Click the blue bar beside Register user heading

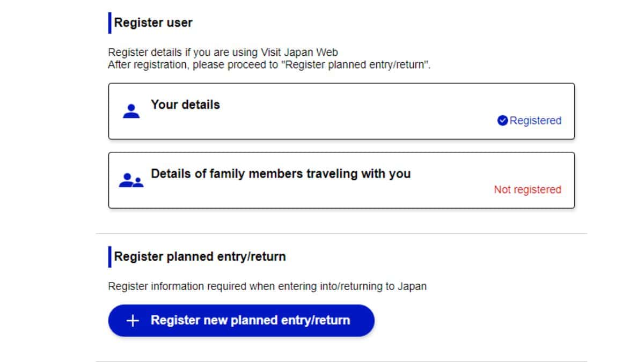click(110, 22)
